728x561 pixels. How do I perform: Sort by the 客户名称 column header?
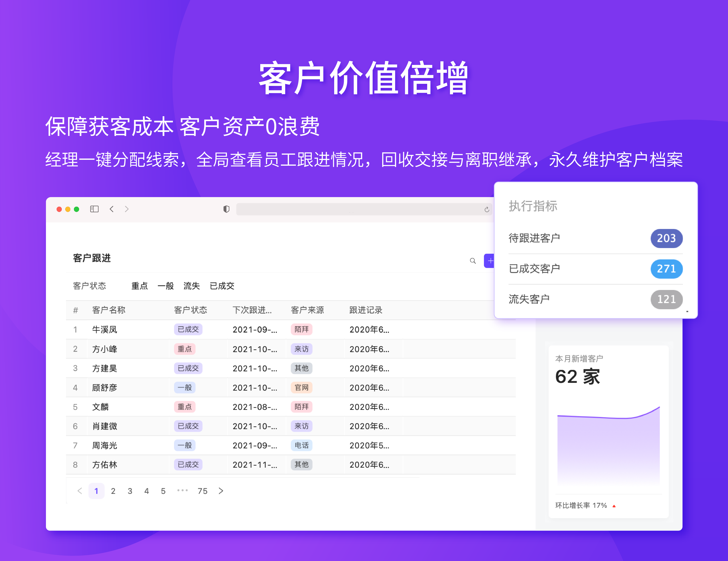[109, 310]
